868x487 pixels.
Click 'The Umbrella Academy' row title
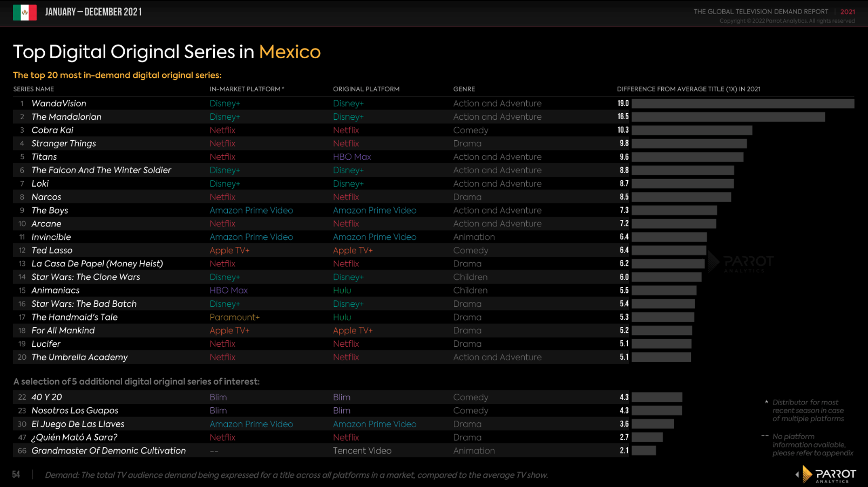(x=80, y=358)
